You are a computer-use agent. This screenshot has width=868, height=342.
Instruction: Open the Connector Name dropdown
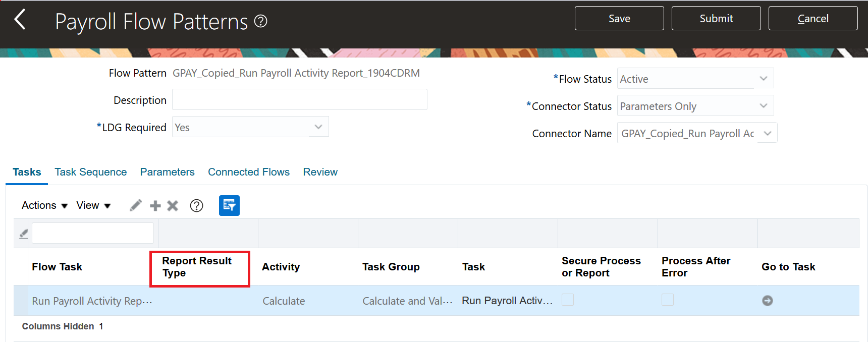pyautogui.click(x=767, y=133)
